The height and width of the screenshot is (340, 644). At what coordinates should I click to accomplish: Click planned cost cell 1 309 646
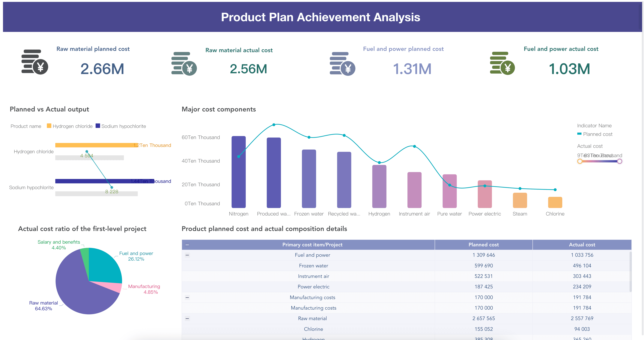(484, 255)
